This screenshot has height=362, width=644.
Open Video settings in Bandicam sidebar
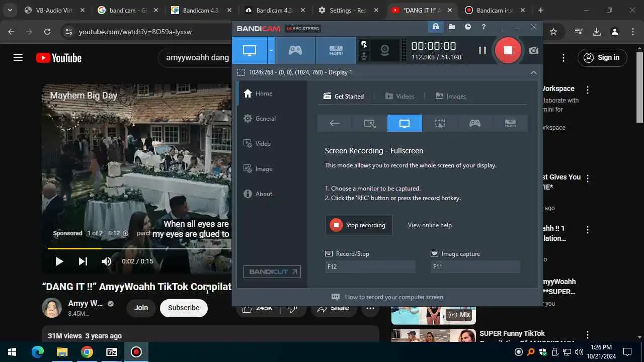coord(272,144)
